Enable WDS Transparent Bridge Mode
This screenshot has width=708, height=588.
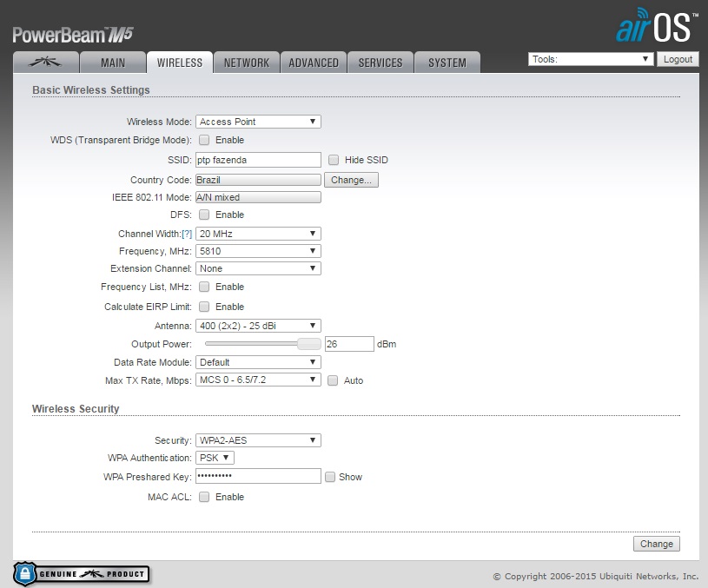pos(204,140)
